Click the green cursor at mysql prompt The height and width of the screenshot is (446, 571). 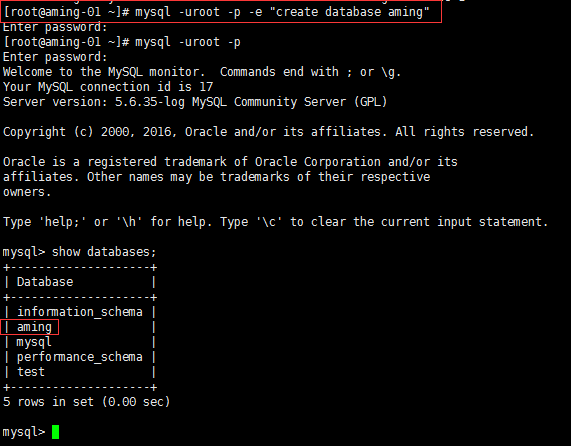(x=55, y=432)
